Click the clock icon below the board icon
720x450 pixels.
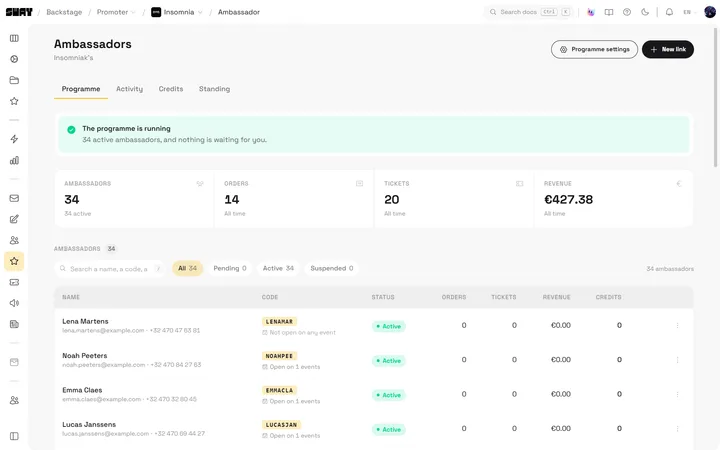14,59
